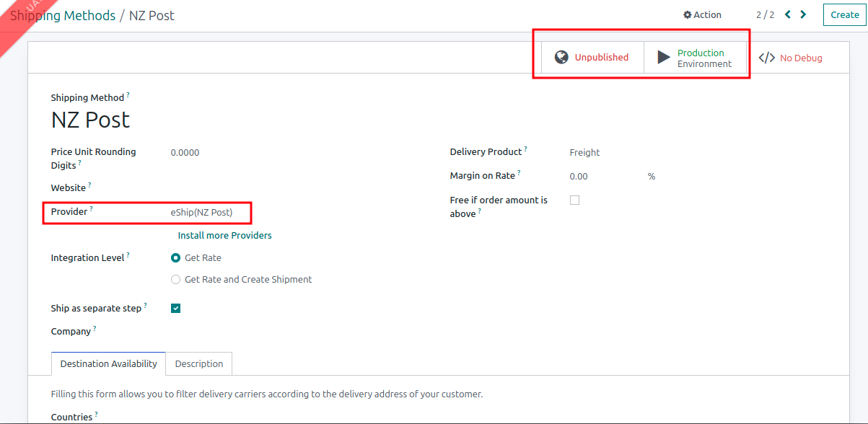This screenshot has width=868, height=424.
Task: Open the Destination Availability tab
Action: (108, 364)
